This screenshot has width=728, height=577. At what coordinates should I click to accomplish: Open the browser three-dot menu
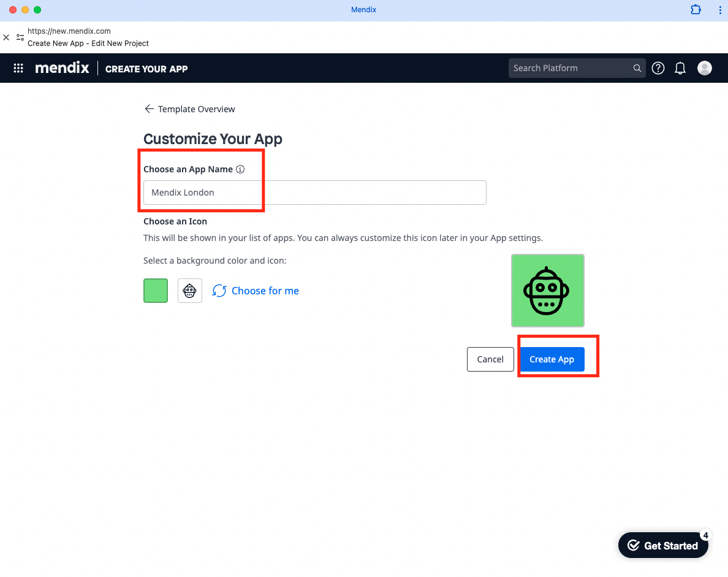tap(720, 10)
